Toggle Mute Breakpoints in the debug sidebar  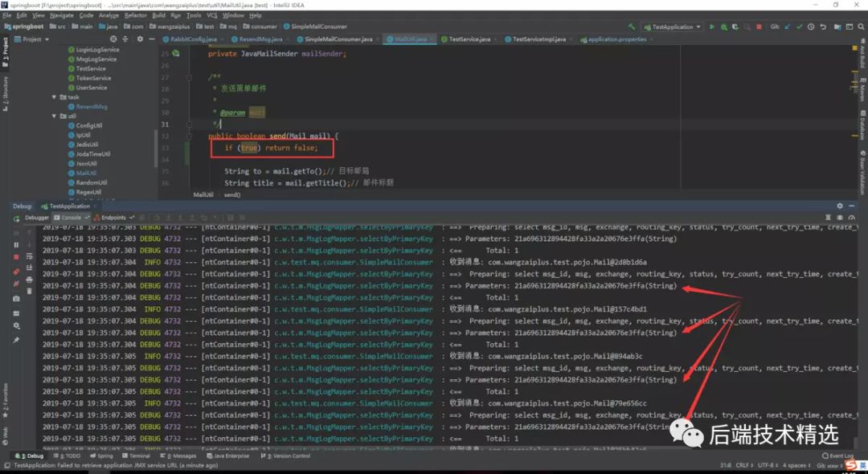click(x=16, y=284)
